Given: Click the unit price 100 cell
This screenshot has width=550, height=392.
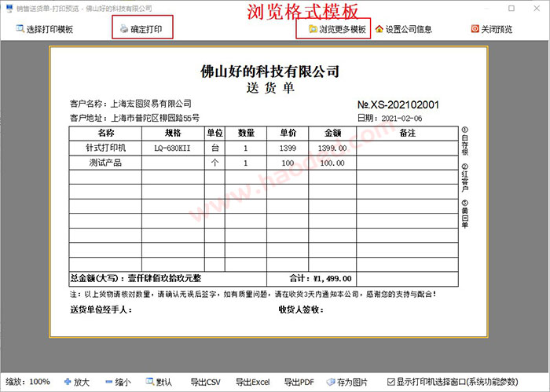Looking at the screenshot, I should pyautogui.click(x=288, y=163).
